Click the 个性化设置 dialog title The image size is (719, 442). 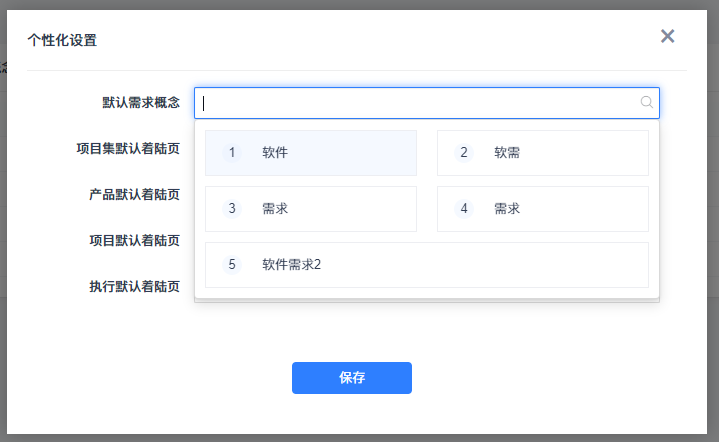click(62, 41)
